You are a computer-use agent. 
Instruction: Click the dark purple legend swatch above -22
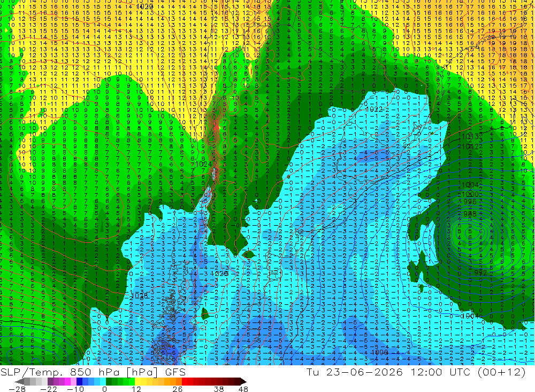point(50,381)
